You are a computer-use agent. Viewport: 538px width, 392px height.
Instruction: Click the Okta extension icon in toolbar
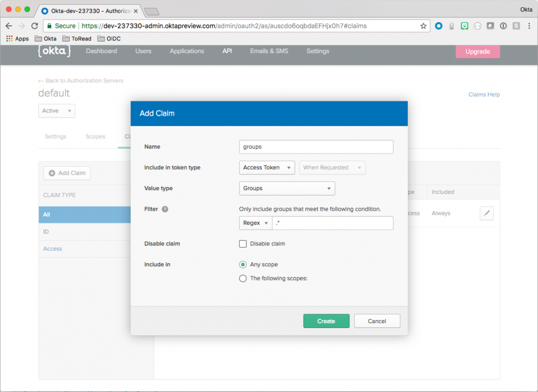[x=439, y=26]
